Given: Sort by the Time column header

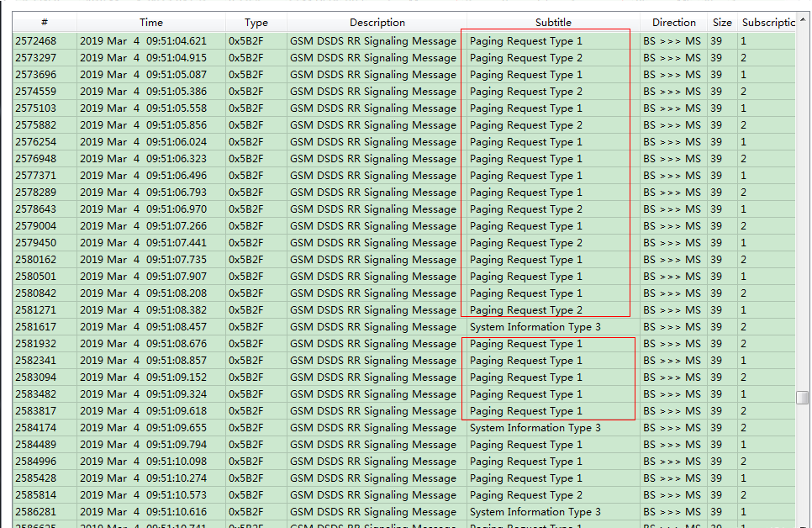Looking at the screenshot, I should (151, 23).
